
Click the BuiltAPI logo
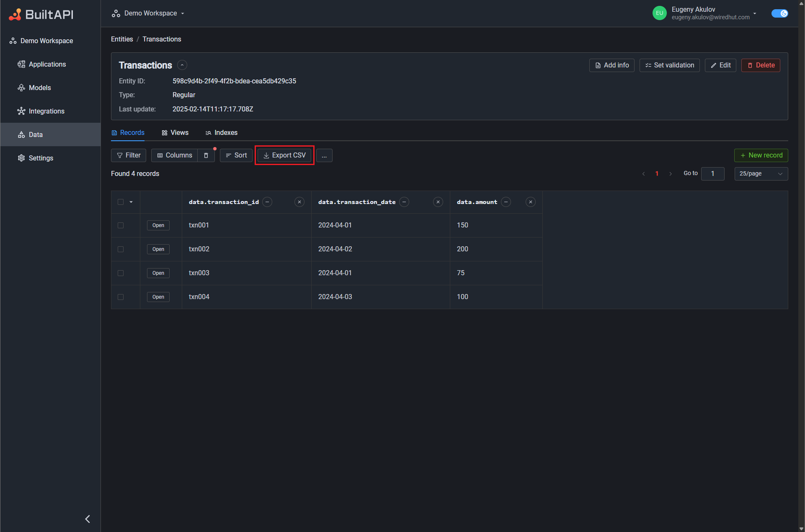41,14
